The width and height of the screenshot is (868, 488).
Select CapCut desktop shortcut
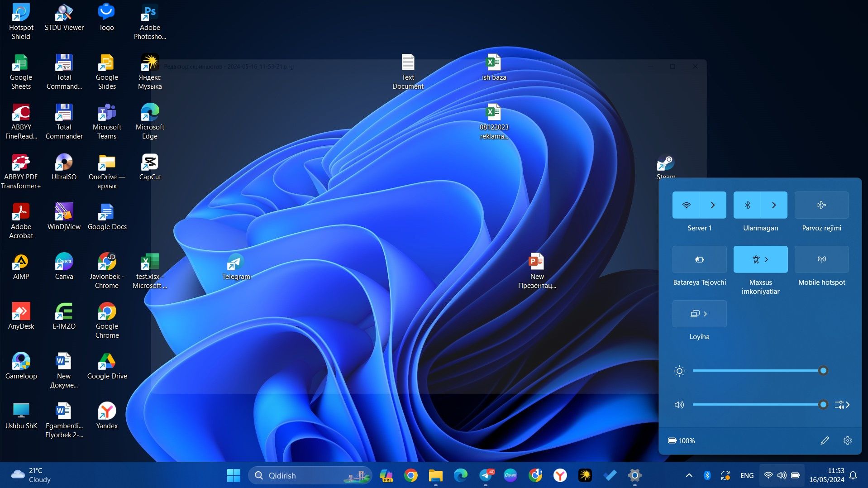(150, 167)
